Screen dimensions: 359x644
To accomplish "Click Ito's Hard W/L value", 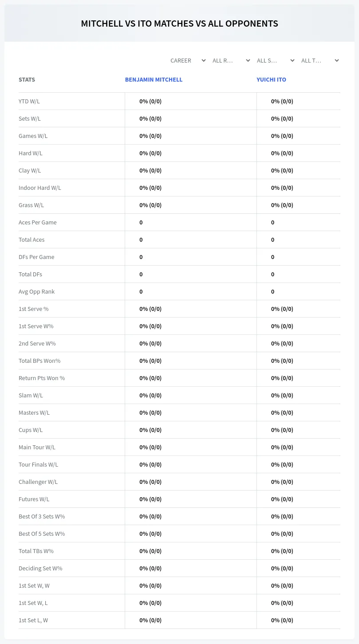I will (282, 153).
